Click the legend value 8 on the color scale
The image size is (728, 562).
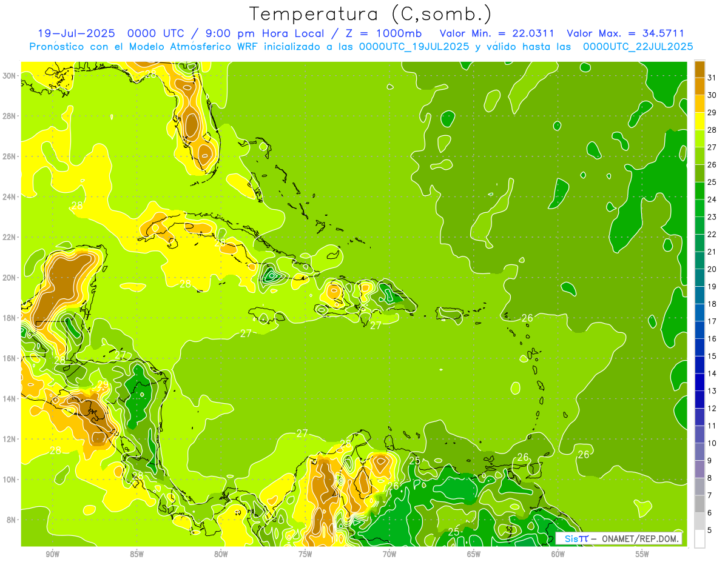[x=710, y=478]
